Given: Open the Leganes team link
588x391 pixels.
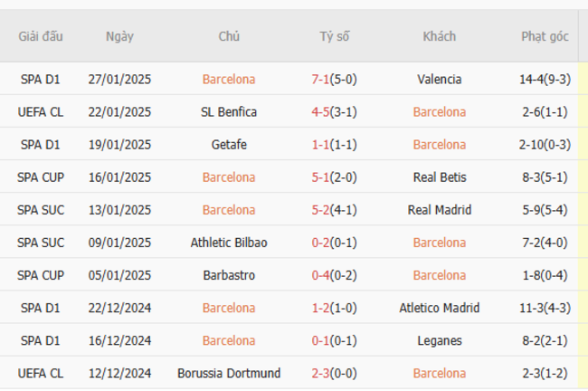Looking at the screenshot, I should tap(440, 340).
